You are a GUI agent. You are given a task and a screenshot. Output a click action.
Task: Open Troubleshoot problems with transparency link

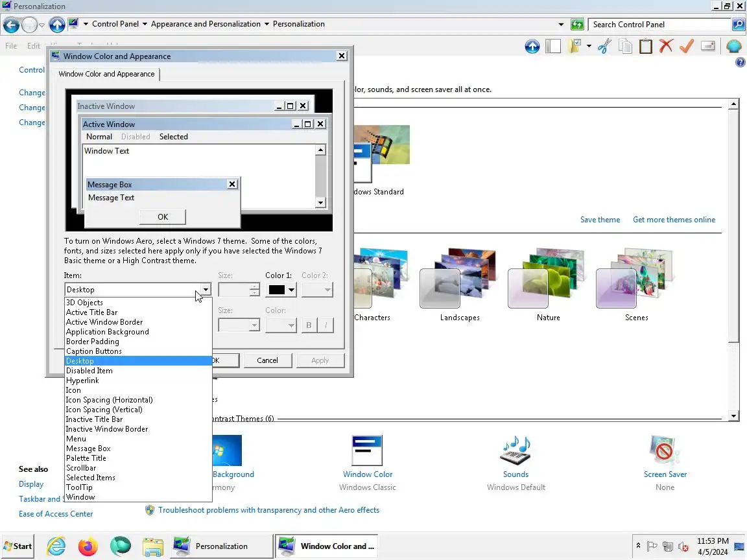pos(268,510)
